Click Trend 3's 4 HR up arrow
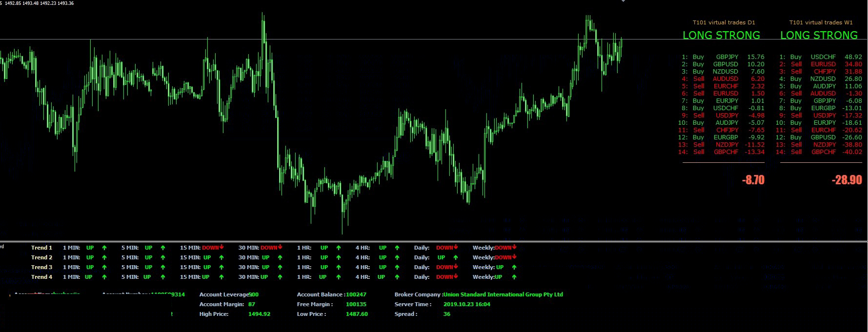The image size is (868, 332). click(x=397, y=267)
